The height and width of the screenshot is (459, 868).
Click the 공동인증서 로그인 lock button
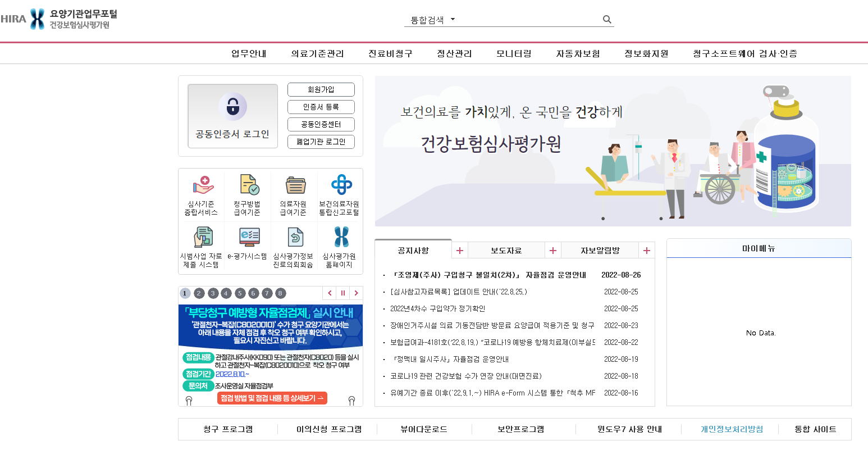(232, 116)
